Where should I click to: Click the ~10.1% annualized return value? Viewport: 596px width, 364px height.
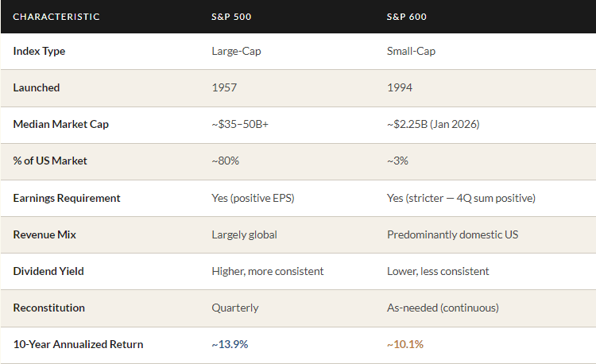coord(404,345)
